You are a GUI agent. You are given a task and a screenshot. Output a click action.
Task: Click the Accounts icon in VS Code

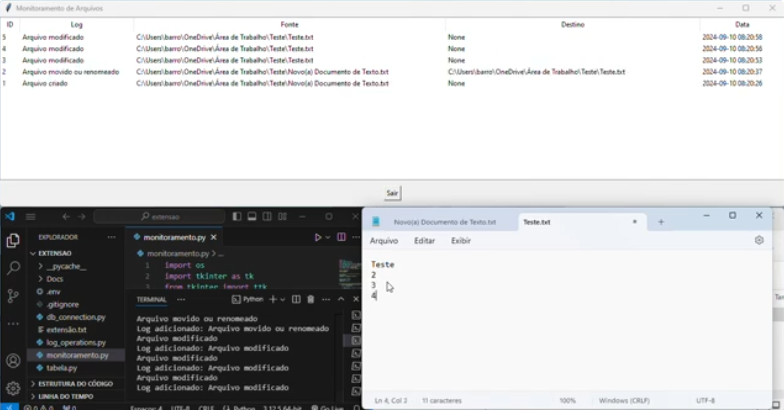tap(13, 361)
